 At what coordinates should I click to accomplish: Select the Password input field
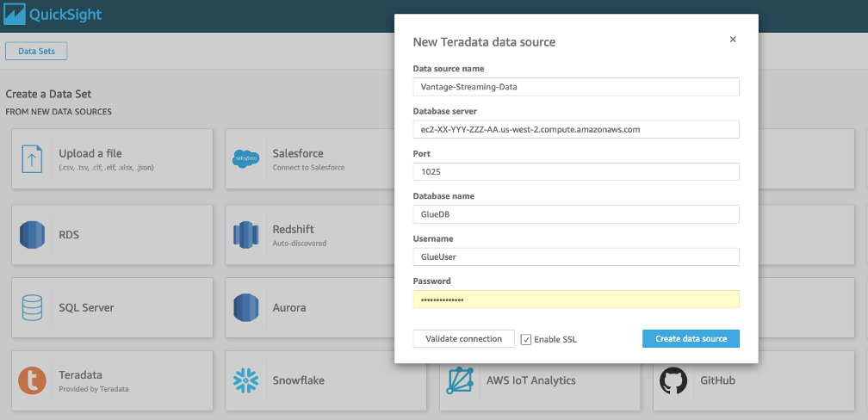point(576,300)
